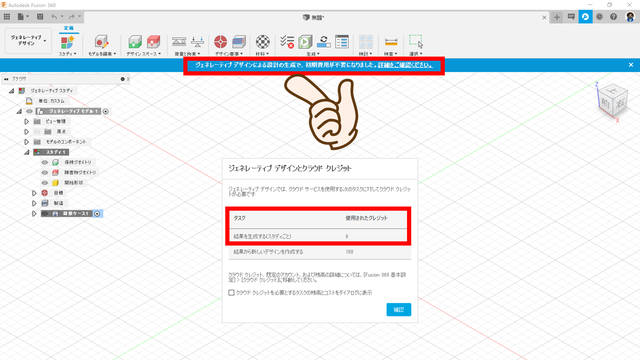Open the job status clock icon
The width and height of the screenshot is (640, 360).
point(599,17)
